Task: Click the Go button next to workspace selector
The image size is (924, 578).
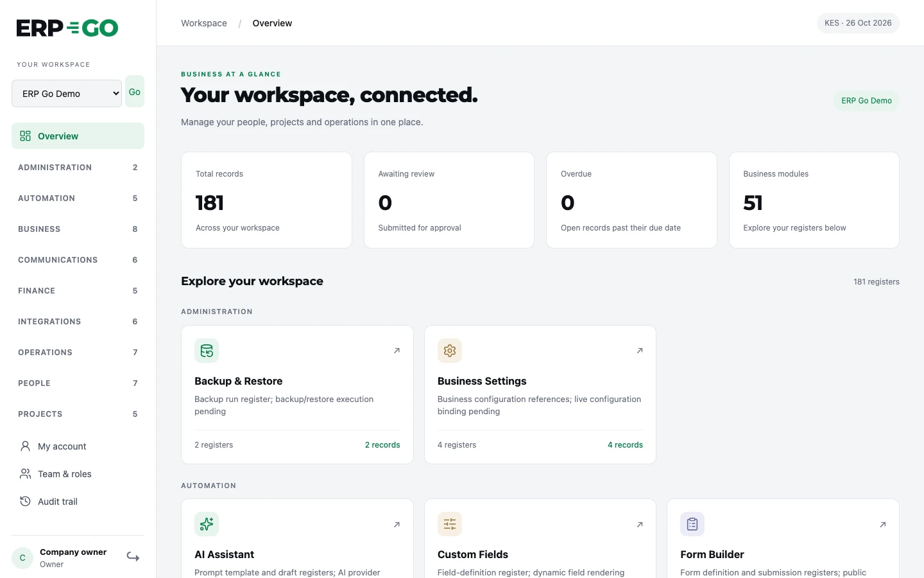Action: click(135, 92)
